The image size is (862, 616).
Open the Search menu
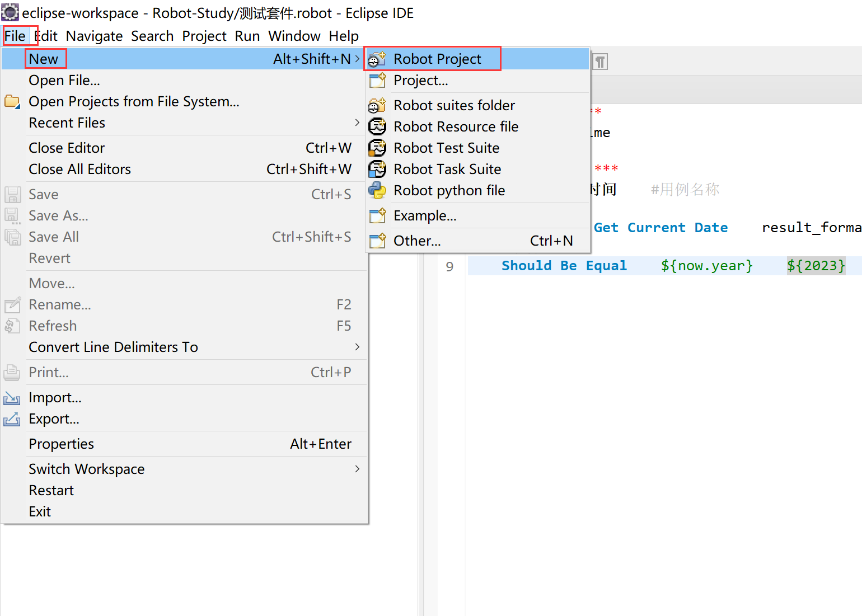(x=152, y=36)
